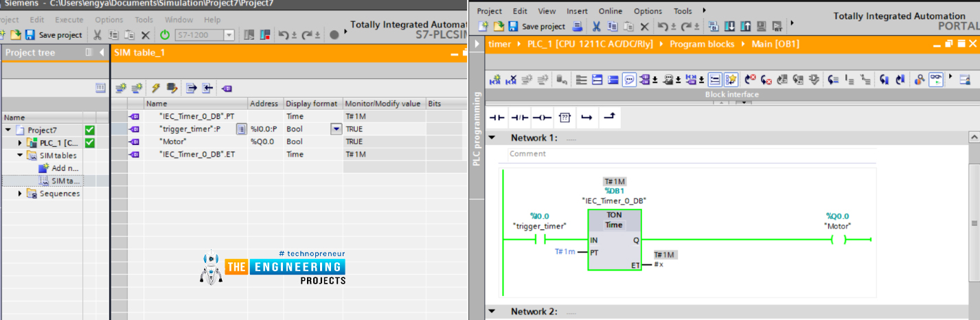Click the Cut scissors icon in PLCSIM toolbar
Screen dimensions: 980x320
click(97, 35)
